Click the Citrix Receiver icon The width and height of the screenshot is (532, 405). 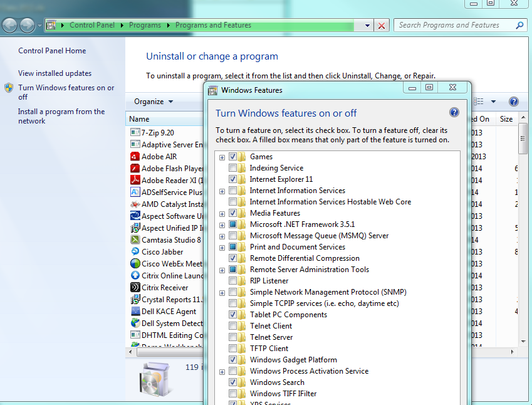(x=135, y=287)
